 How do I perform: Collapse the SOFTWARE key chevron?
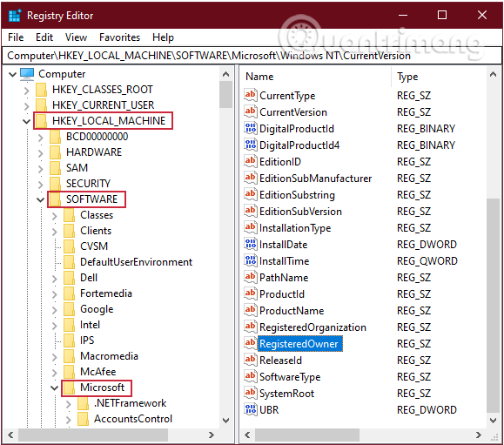click(41, 199)
